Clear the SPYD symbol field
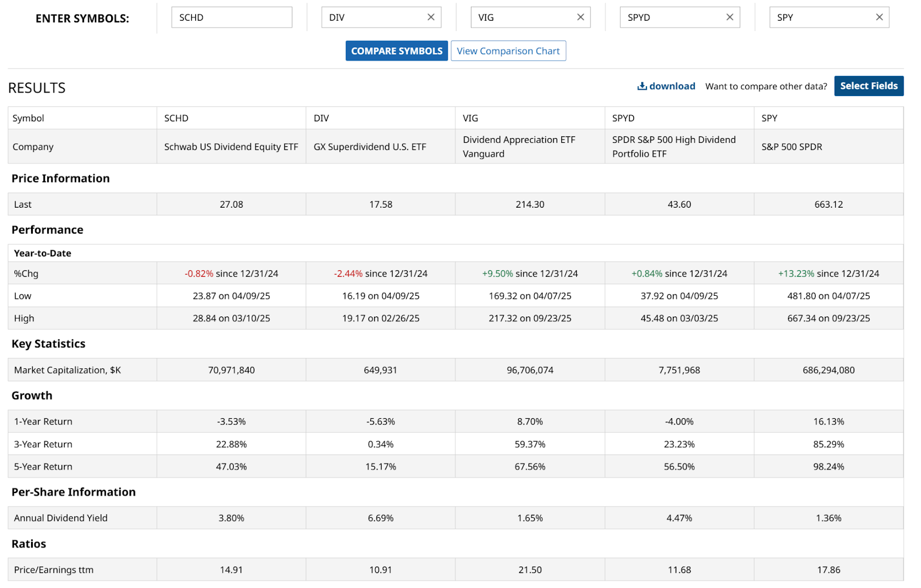Screen dimensions: 921x588 pos(729,17)
